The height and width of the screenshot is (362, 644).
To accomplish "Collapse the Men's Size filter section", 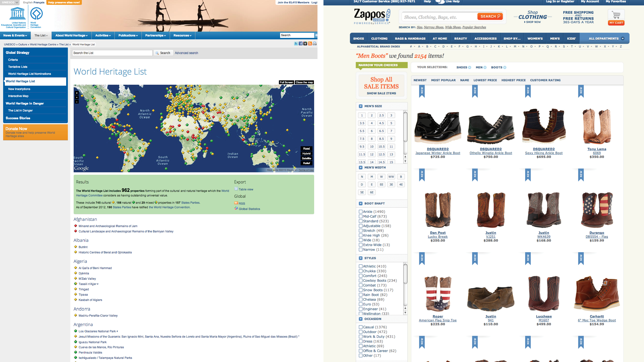I will (x=361, y=106).
